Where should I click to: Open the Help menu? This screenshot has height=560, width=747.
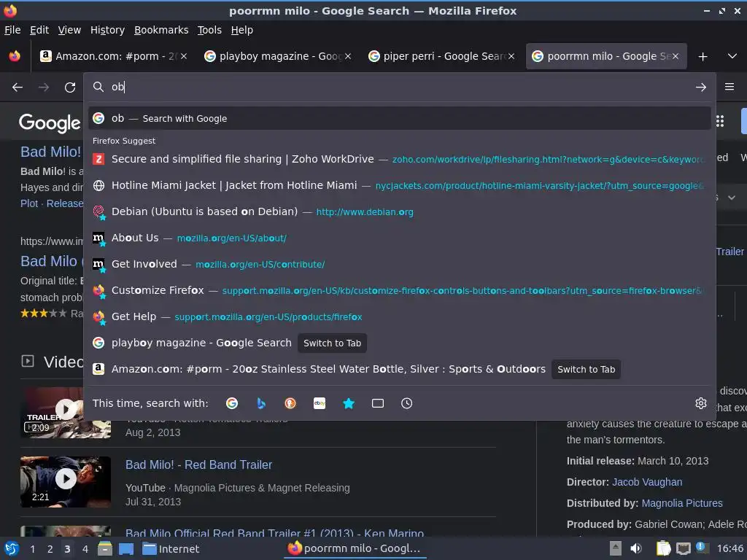[242, 30]
